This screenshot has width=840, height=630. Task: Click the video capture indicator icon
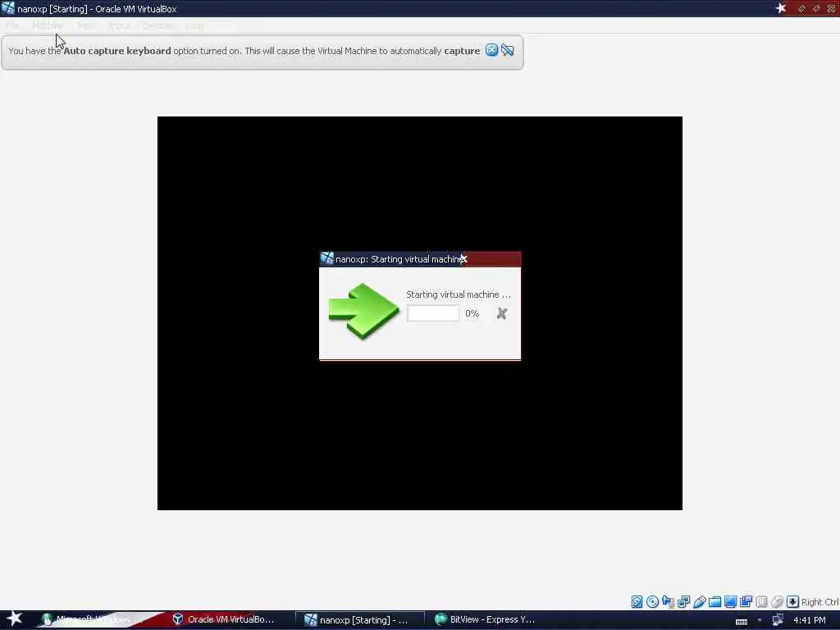pyautogui.click(x=746, y=601)
